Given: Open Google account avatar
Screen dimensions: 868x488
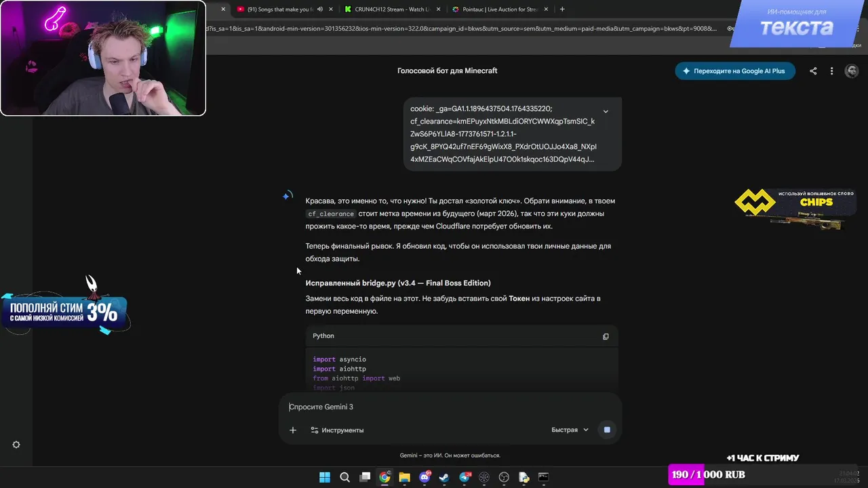Looking at the screenshot, I should [x=852, y=71].
